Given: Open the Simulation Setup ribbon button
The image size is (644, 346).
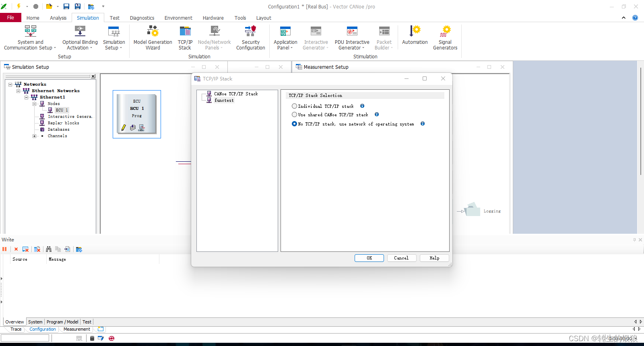Looking at the screenshot, I should click(114, 38).
